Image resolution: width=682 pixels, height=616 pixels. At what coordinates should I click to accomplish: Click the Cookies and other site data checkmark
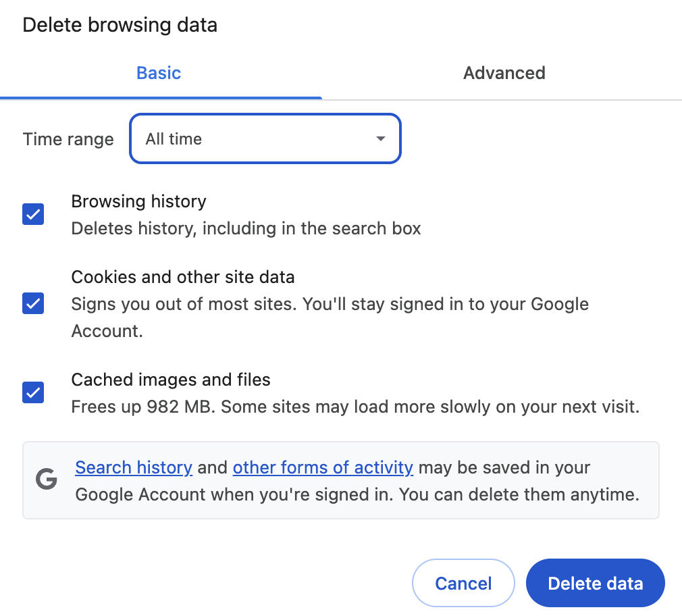[32, 303]
